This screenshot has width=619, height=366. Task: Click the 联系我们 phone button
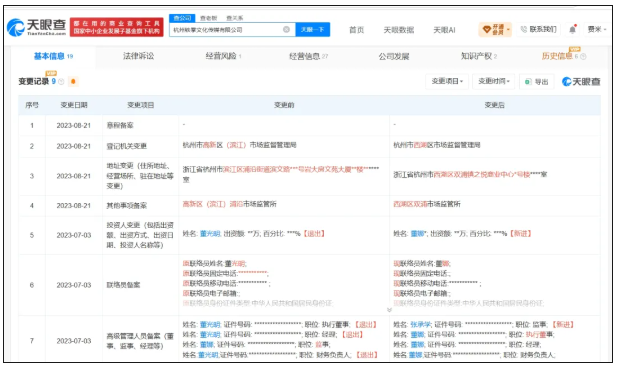[x=539, y=29]
